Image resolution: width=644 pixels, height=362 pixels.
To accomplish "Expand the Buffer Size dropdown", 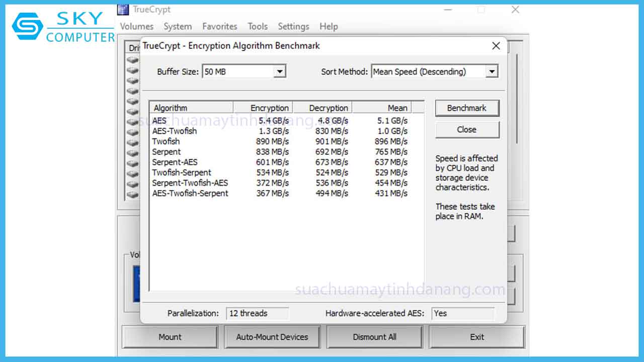I will coord(280,71).
